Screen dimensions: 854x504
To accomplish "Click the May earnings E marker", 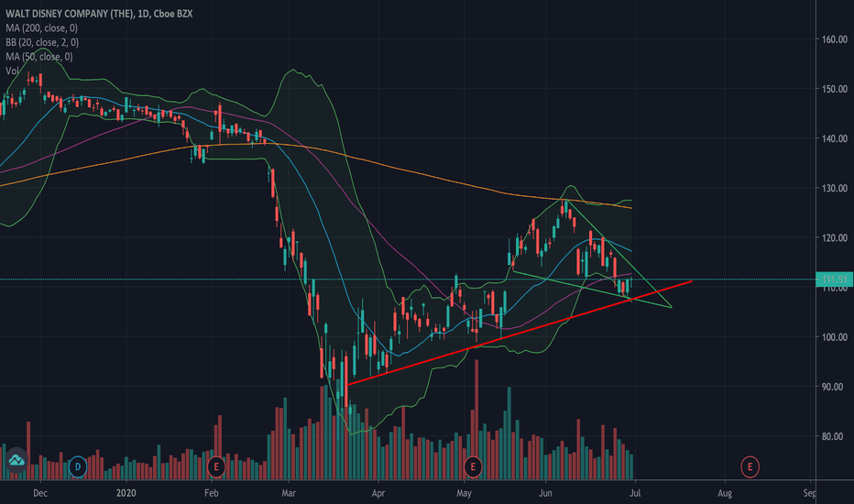I will [x=473, y=467].
